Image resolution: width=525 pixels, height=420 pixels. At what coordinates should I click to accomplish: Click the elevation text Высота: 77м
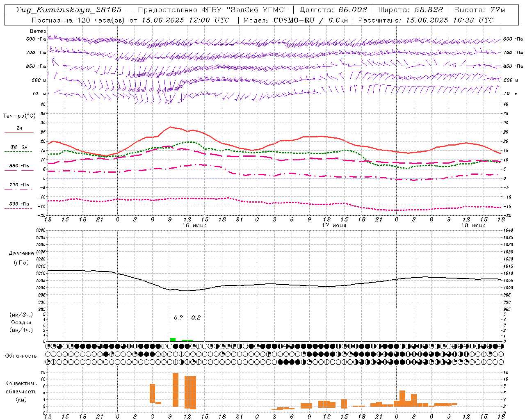(x=479, y=10)
